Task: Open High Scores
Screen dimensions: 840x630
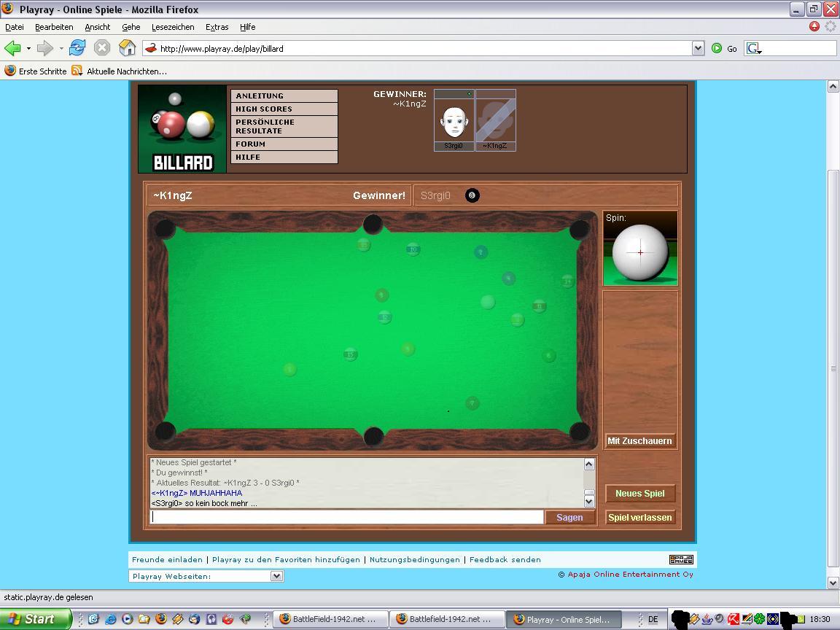Action: 284,109
